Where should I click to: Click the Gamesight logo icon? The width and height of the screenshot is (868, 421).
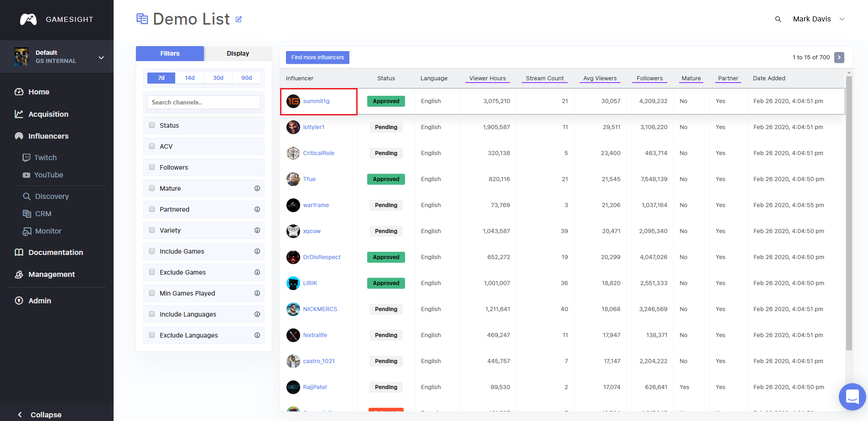[28, 19]
